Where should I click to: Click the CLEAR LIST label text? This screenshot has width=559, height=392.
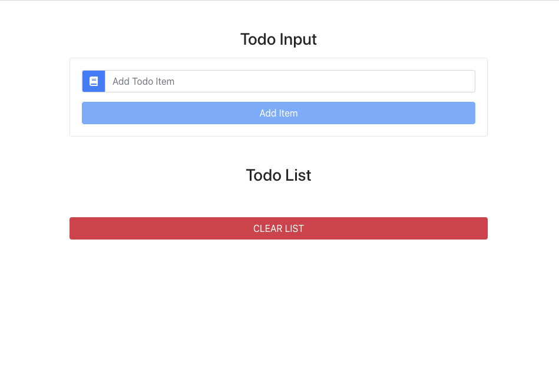(278, 228)
